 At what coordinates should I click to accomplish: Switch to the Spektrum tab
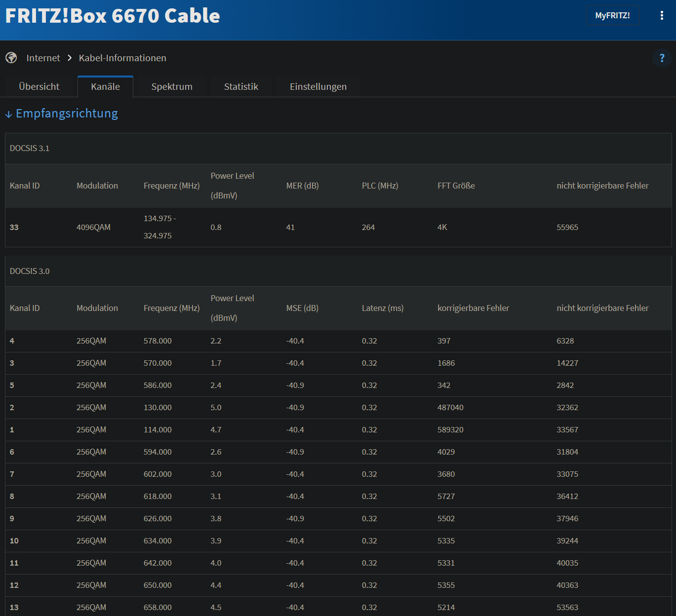coord(172,86)
